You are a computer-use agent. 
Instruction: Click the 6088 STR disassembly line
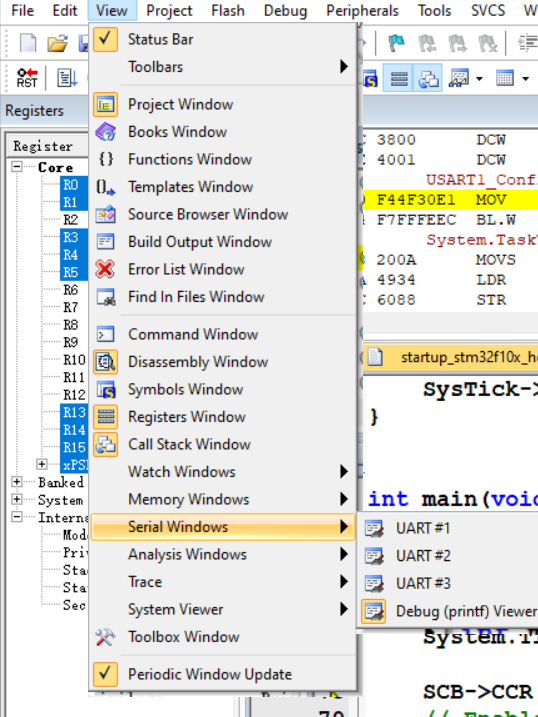tap(450, 300)
